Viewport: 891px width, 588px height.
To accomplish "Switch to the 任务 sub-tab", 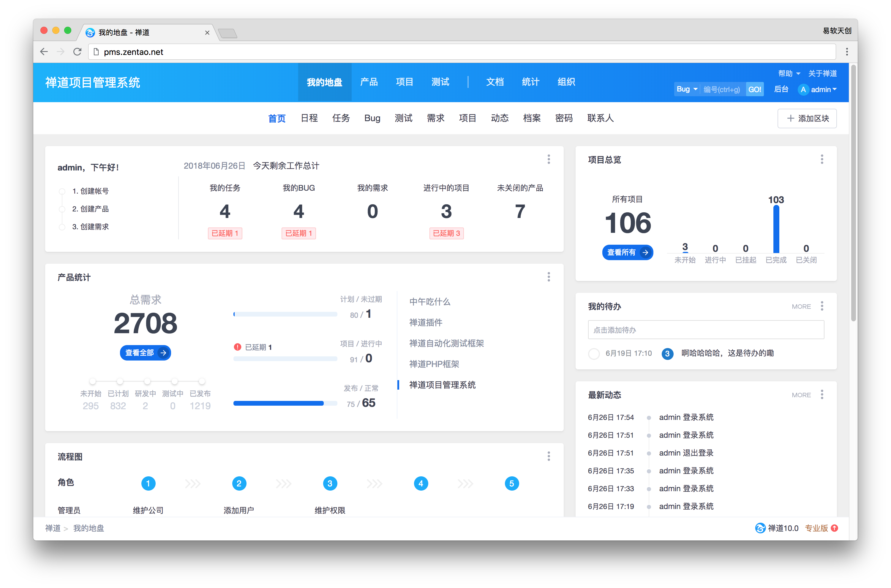I will [341, 118].
